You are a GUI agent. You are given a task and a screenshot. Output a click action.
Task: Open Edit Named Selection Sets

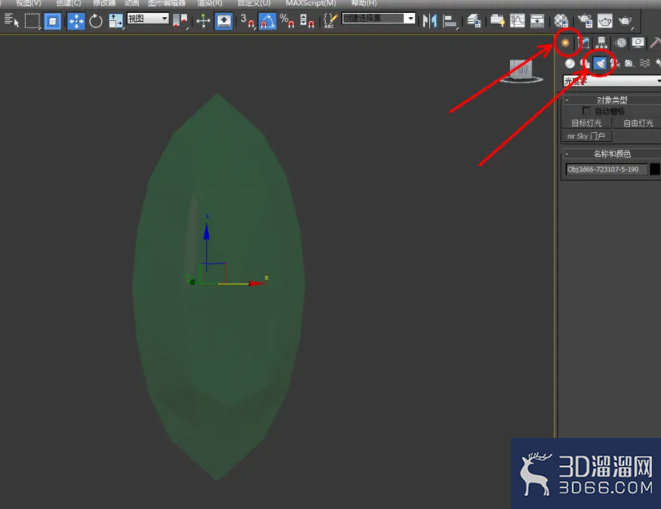point(330,21)
